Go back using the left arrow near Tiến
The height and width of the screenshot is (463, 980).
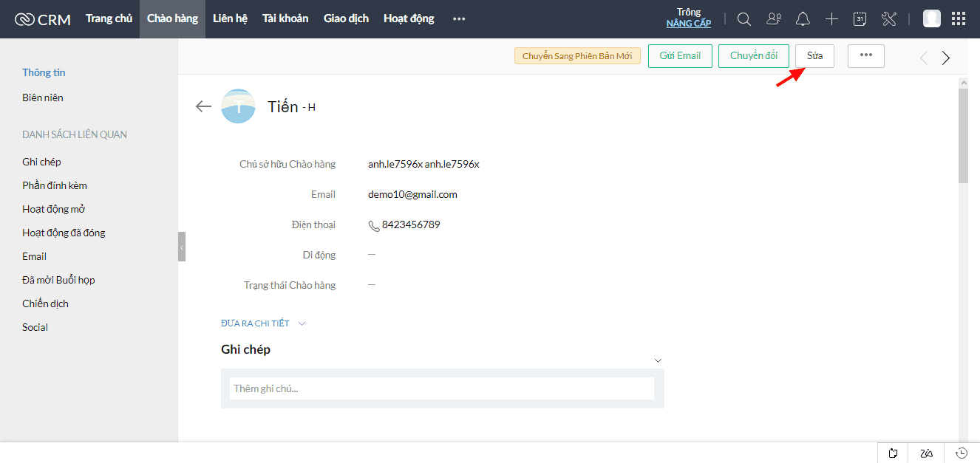(203, 107)
